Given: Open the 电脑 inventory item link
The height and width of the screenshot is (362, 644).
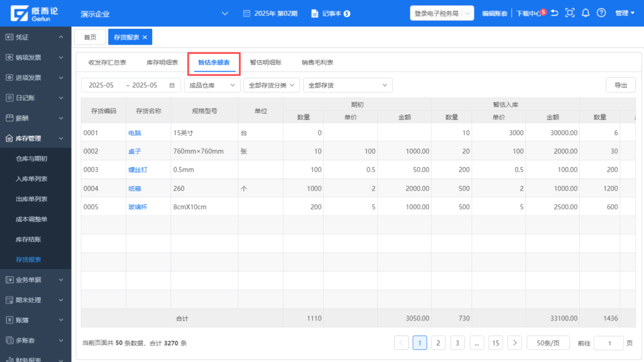Looking at the screenshot, I should coord(135,133).
